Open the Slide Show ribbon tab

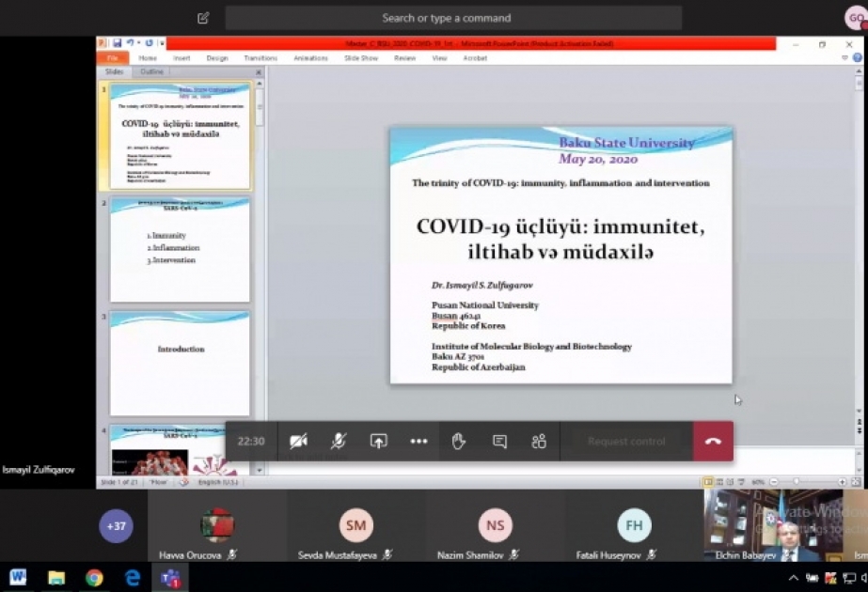[361, 57]
